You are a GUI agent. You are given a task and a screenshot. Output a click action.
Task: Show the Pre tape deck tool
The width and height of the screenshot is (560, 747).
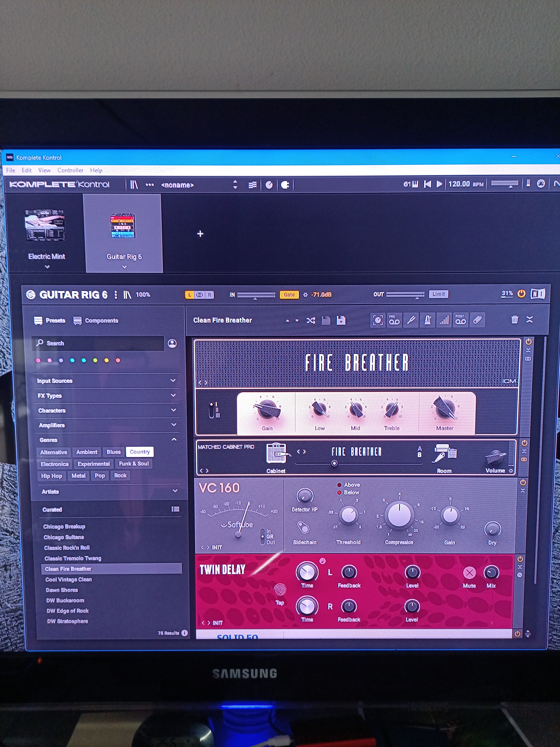pyautogui.click(x=394, y=320)
